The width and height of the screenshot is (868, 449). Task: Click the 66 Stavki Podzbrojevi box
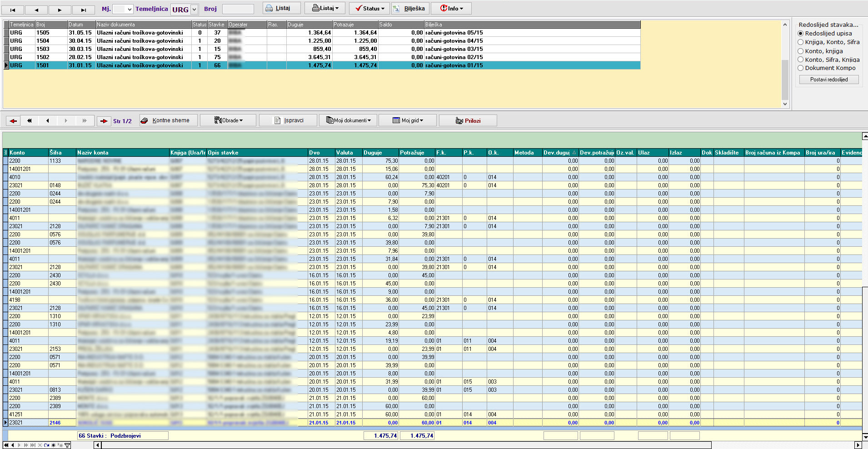(123, 436)
